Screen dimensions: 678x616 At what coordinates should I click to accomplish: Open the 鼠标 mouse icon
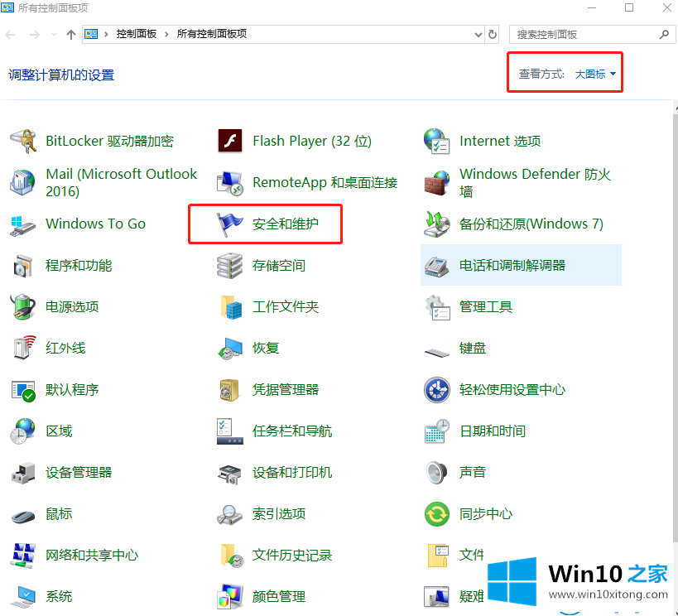point(23,516)
